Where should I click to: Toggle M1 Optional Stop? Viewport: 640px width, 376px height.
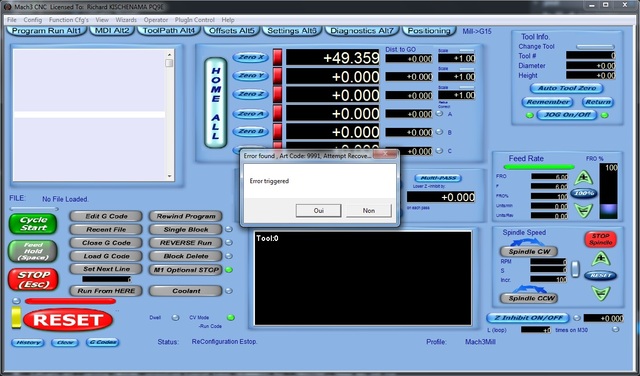(186, 270)
